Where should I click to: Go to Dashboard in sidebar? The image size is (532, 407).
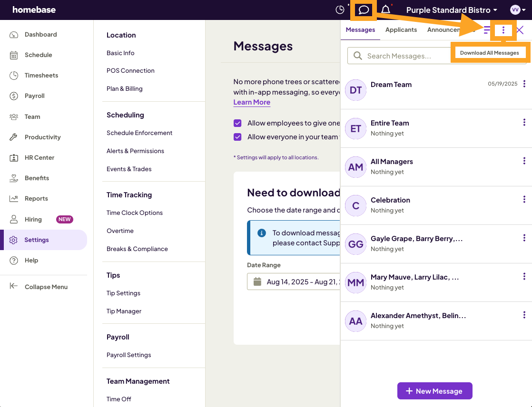pos(40,35)
